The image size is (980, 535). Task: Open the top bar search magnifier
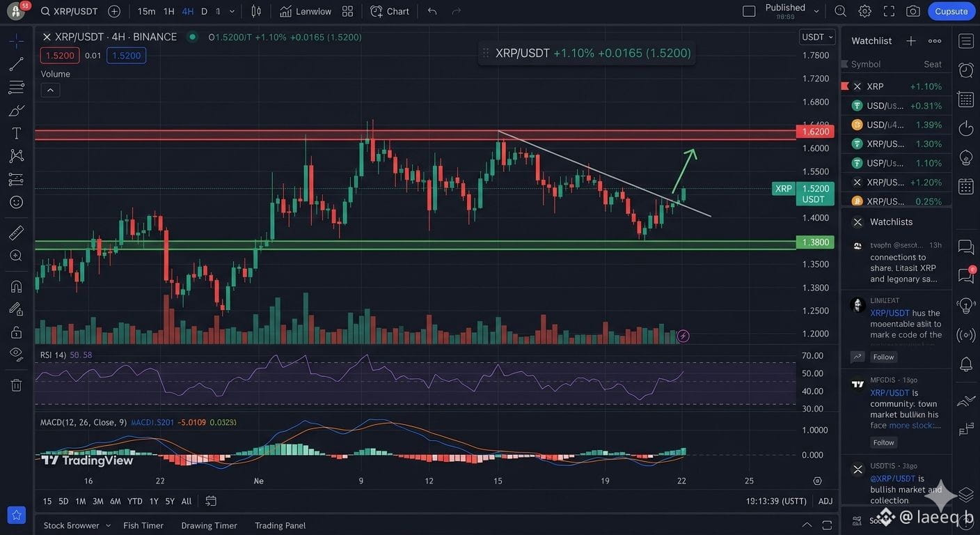click(x=840, y=11)
